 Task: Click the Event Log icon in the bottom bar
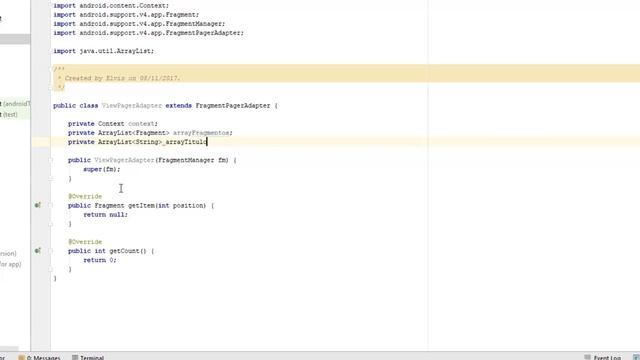[x=587, y=358]
